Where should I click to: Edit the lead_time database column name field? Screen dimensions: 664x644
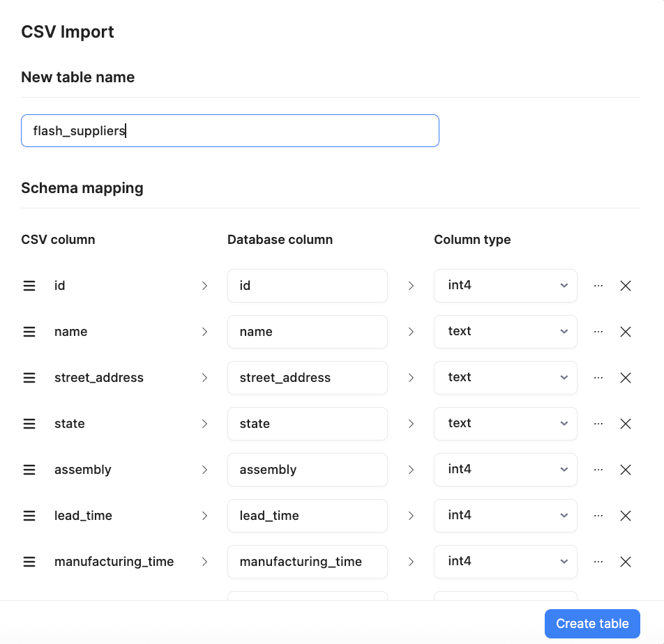(x=307, y=515)
